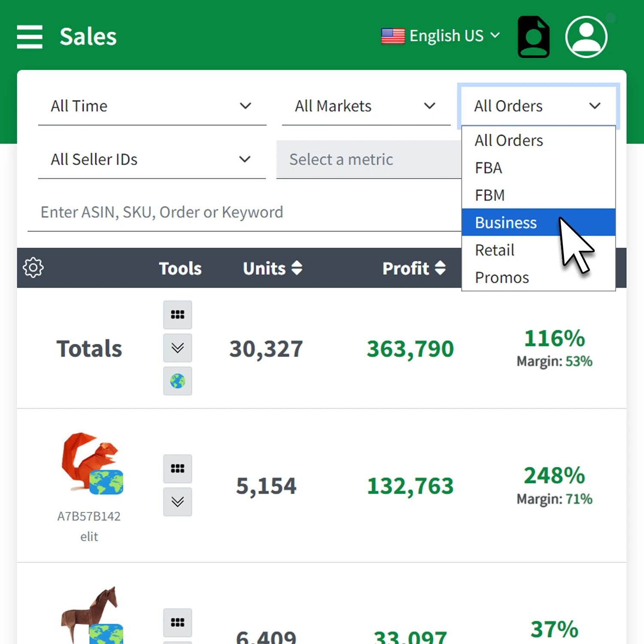This screenshot has height=644, width=644.
Task: Click the 116% value in Totals row
Action: tap(555, 338)
